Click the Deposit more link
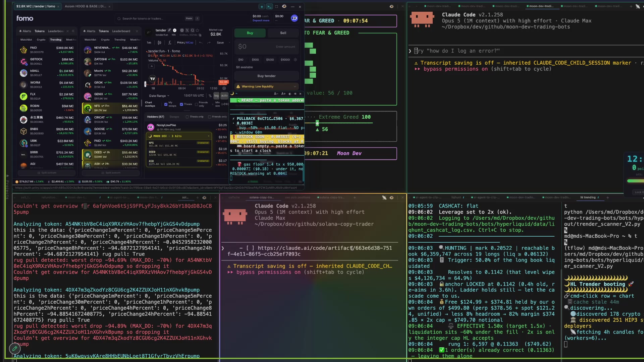The image size is (644, 362). click(x=261, y=21)
